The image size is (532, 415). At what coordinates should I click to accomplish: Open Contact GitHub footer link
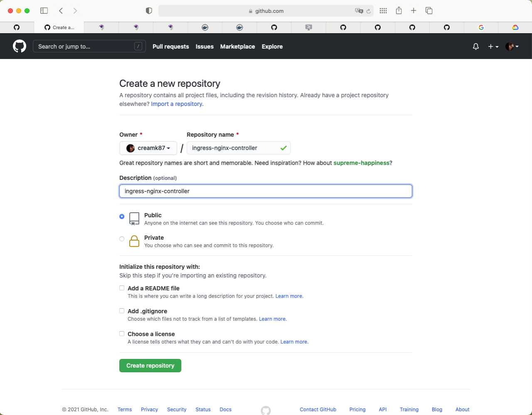click(x=318, y=410)
